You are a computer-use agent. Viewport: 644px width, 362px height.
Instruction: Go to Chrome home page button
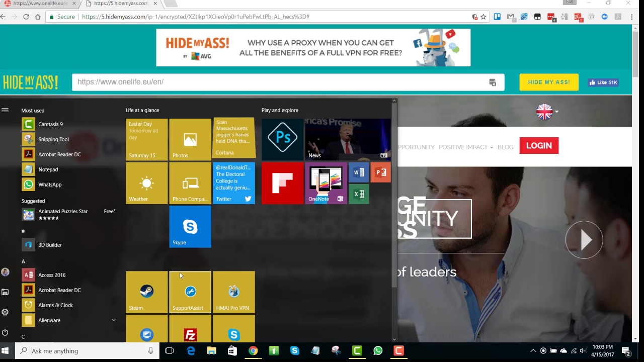38,17
